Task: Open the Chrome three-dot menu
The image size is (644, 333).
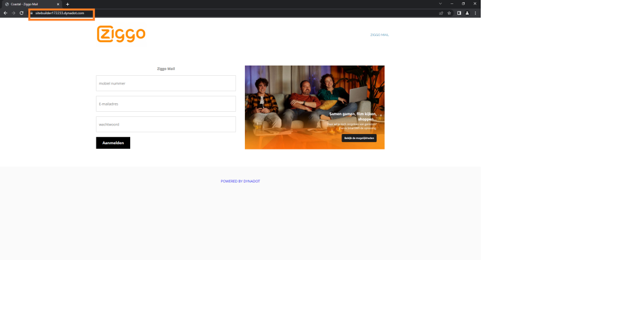Action: click(x=475, y=13)
